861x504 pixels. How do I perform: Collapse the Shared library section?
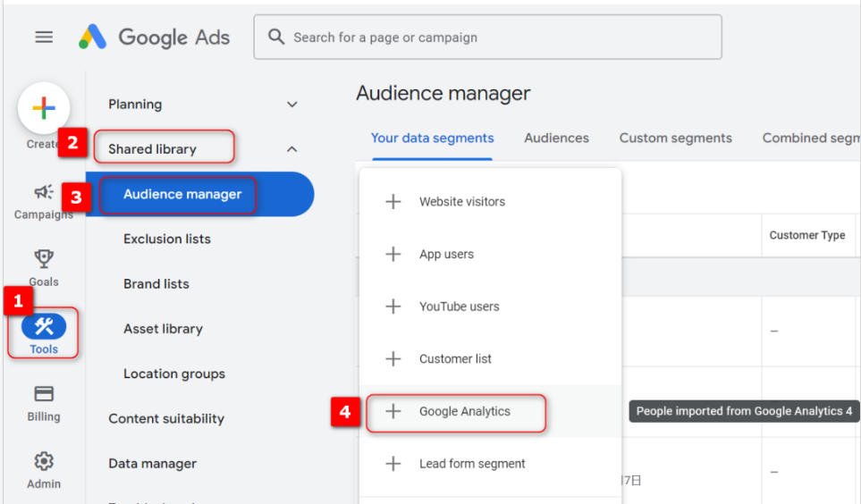(x=291, y=149)
